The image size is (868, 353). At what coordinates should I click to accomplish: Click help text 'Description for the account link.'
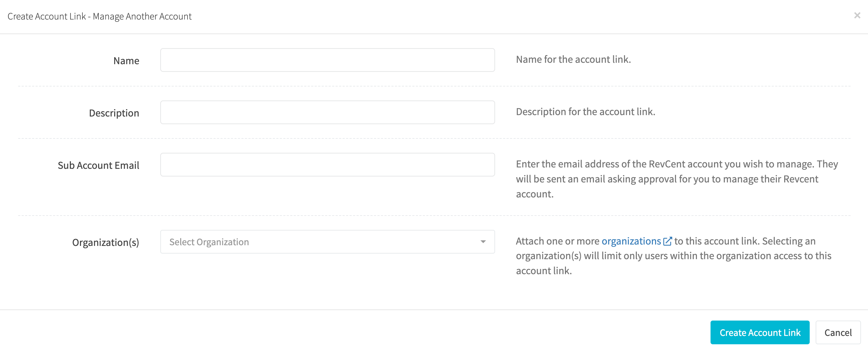click(x=586, y=112)
